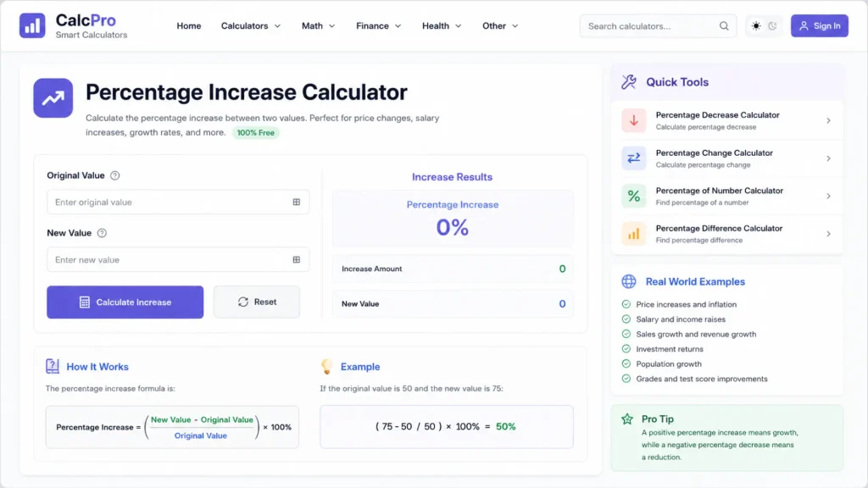The height and width of the screenshot is (488, 868).
Task: Click keypad icon in Original Value field
Action: point(296,202)
